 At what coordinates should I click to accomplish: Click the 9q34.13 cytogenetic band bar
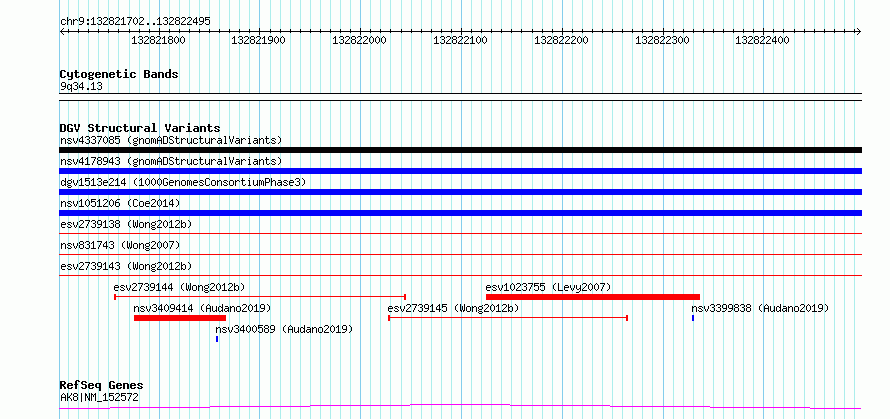tap(460, 97)
